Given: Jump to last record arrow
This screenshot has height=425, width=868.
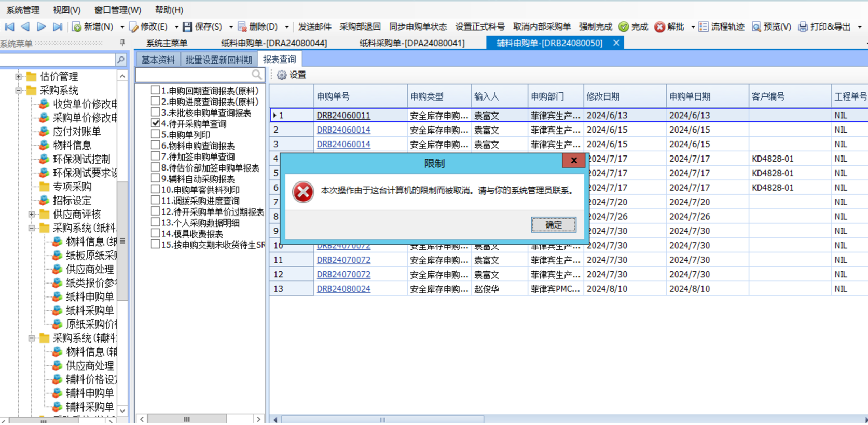Looking at the screenshot, I should tap(58, 26).
